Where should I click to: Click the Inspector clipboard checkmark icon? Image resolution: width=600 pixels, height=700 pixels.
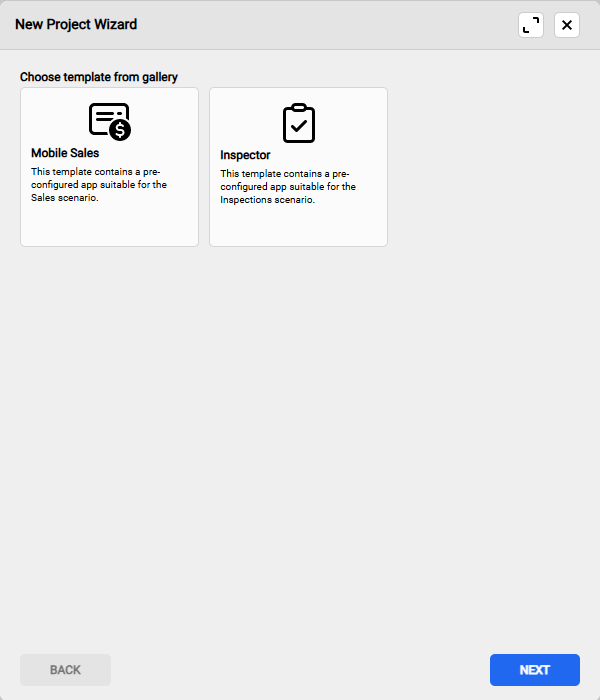pos(298,123)
